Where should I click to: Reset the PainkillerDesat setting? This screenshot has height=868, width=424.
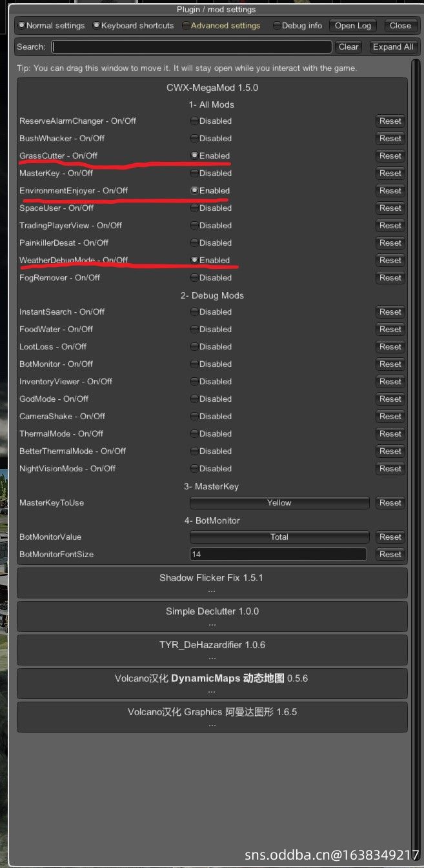point(390,243)
